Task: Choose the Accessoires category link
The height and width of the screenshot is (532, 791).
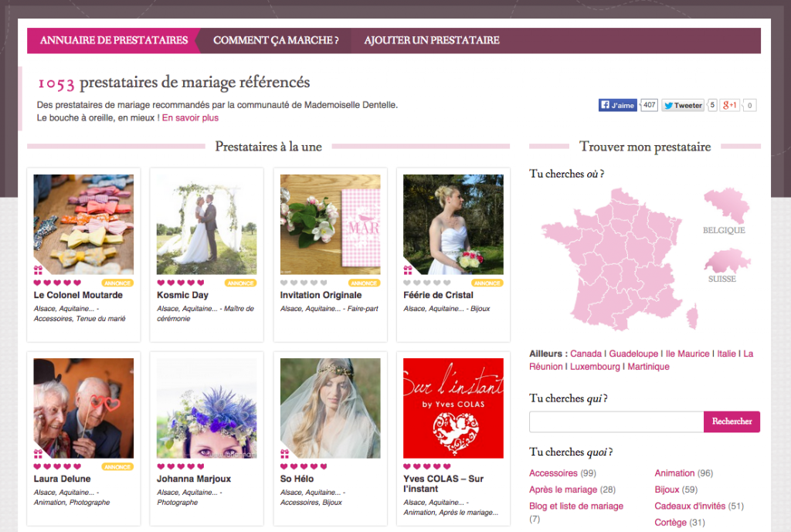Action: point(553,473)
